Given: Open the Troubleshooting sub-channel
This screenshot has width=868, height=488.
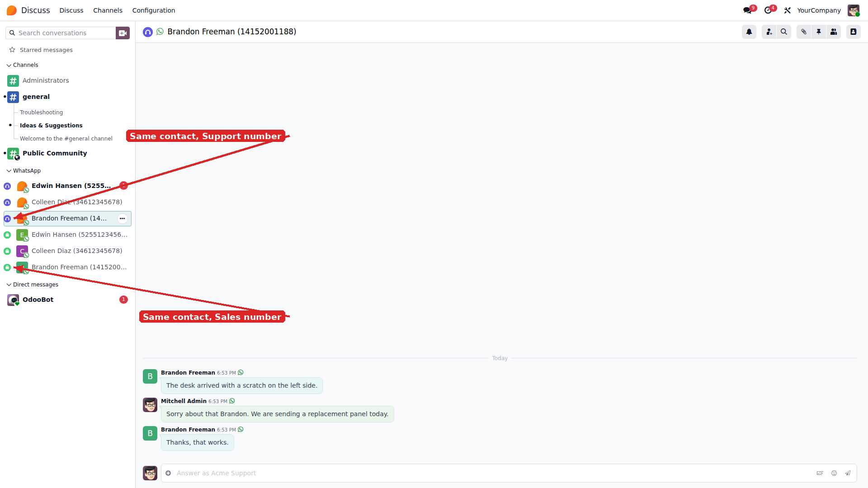Looking at the screenshot, I should point(41,113).
